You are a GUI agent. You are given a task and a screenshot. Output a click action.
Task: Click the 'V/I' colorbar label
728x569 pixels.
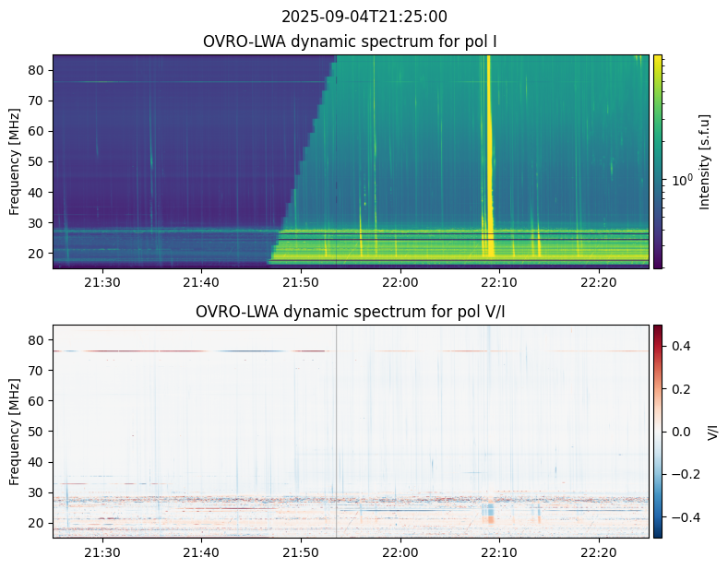click(x=713, y=431)
